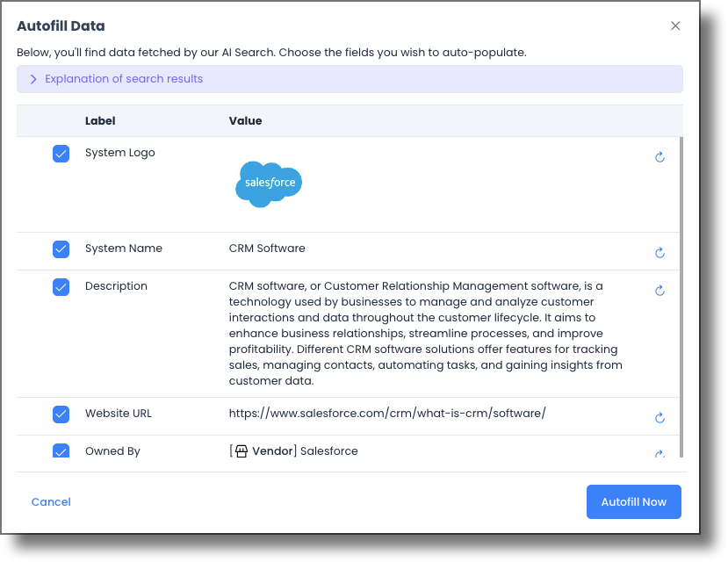Deselect the Description checkbox
This screenshot has width=728, height=562.
(x=61, y=285)
